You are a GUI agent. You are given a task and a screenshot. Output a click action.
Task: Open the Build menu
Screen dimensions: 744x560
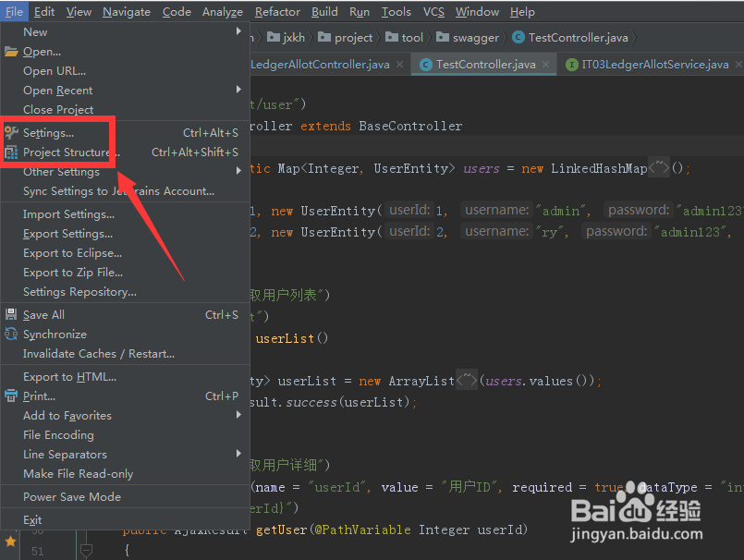(324, 12)
